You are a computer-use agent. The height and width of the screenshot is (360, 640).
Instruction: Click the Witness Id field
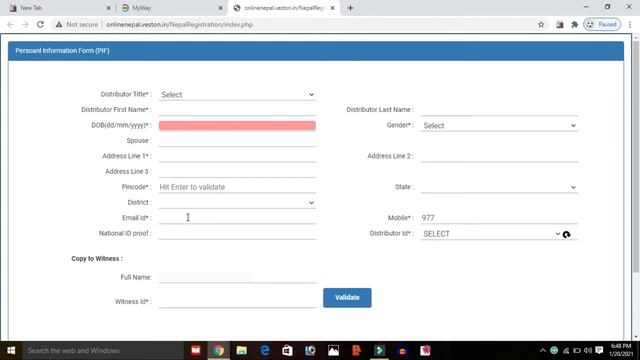(x=237, y=302)
